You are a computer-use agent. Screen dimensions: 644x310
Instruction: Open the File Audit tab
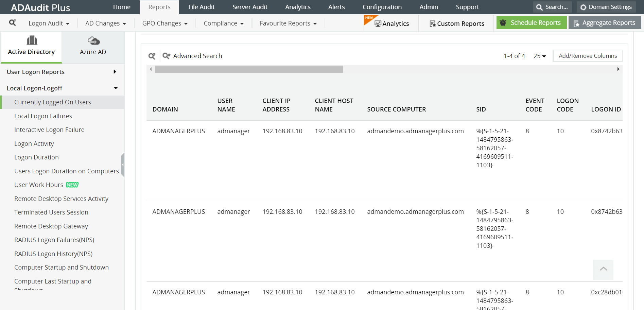click(x=202, y=7)
